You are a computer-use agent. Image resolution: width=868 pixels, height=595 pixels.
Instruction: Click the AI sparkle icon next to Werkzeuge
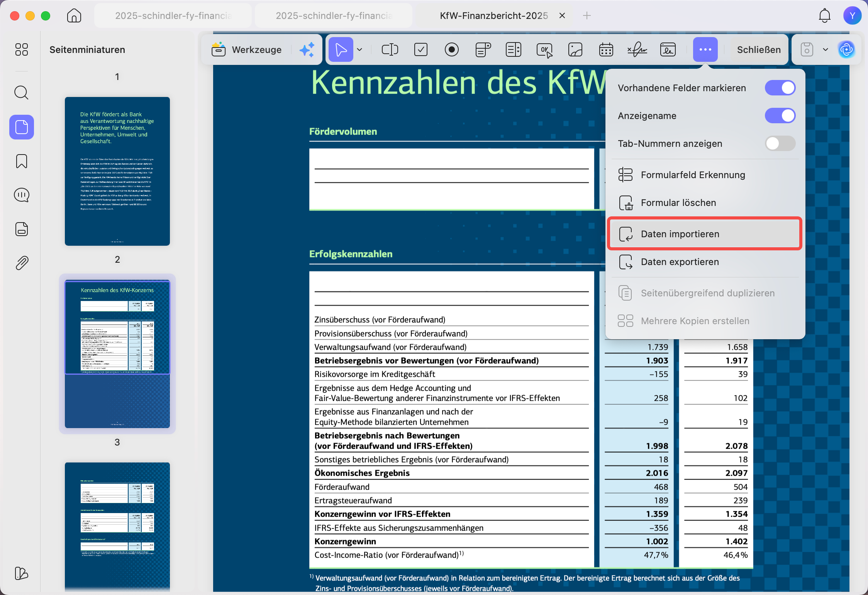307,50
